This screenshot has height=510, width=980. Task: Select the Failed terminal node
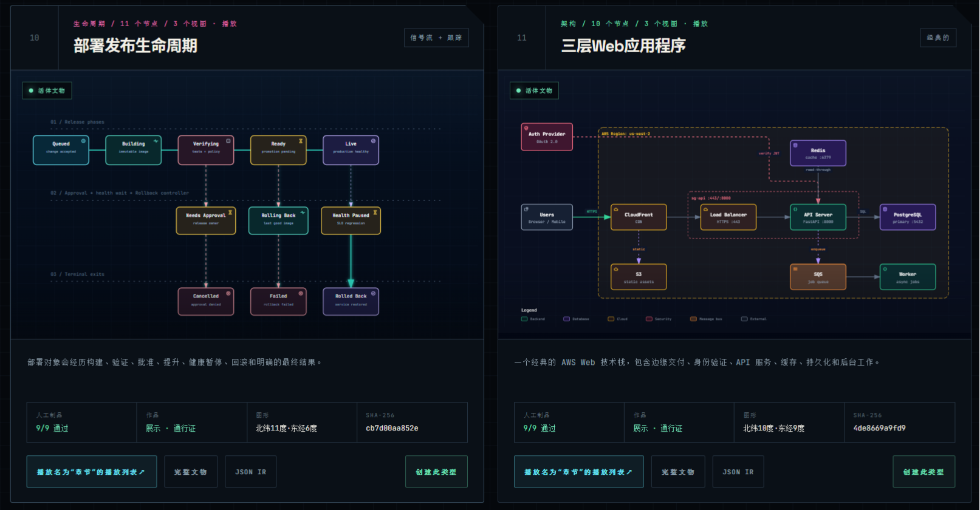[278, 301]
